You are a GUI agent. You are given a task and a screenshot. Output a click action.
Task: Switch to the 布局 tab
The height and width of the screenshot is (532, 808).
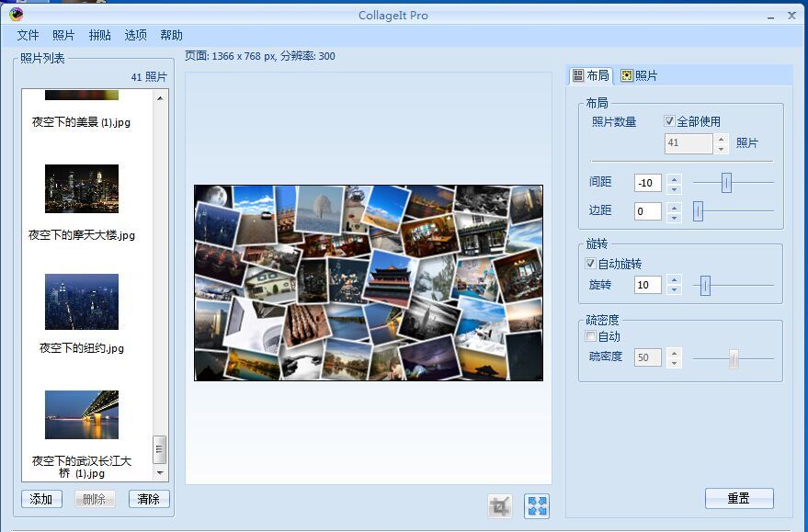click(x=591, y=75)
